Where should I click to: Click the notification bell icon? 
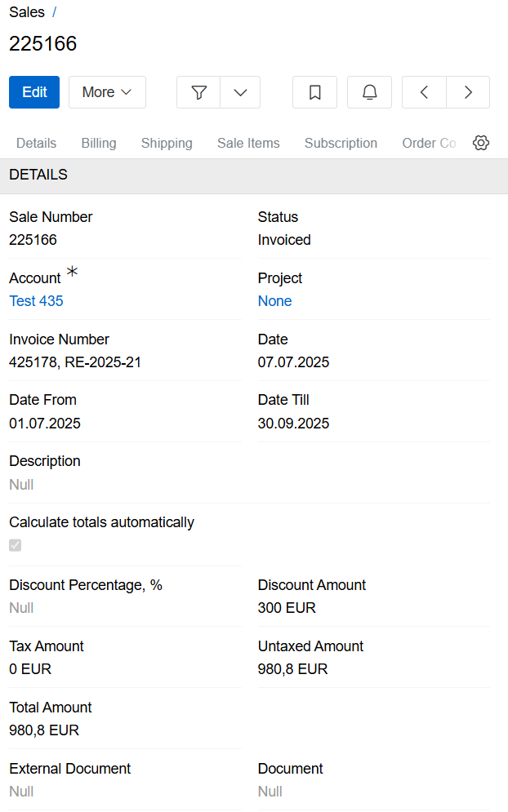(369, 92)
